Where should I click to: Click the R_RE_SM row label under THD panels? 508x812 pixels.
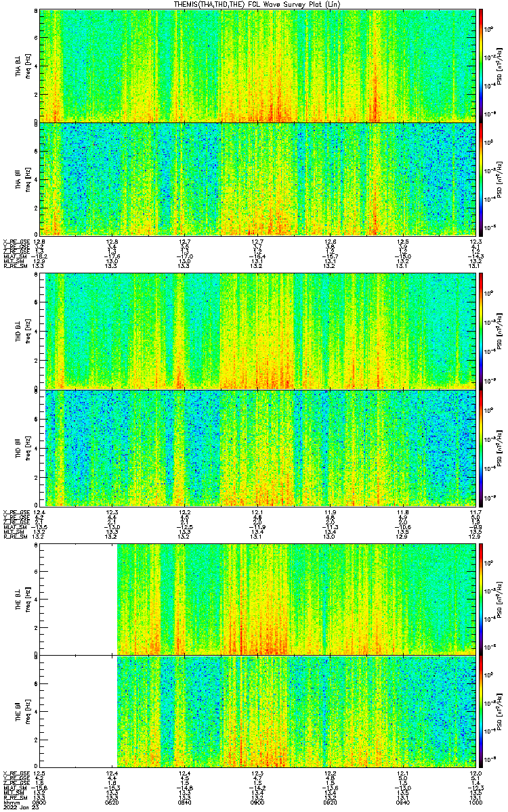pyautogui.click(x=14, y=537)
